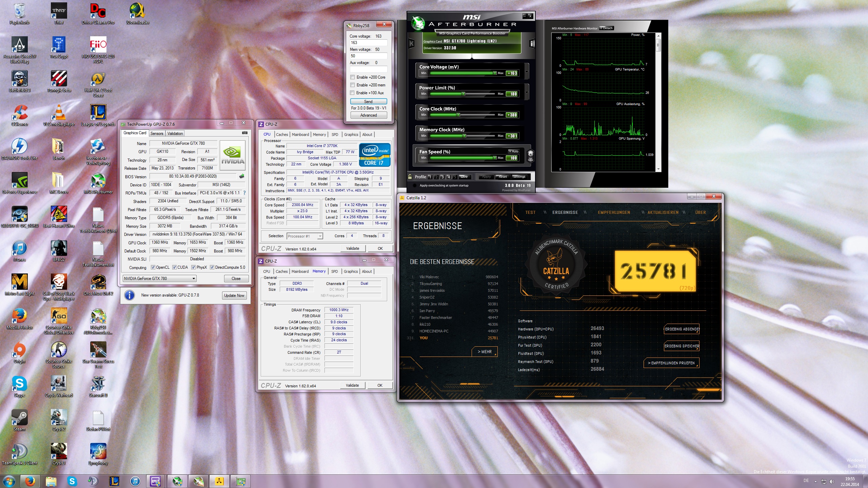This screenshot has width=868, height=488.
Task: Click the taskbar volume speaker icon
Action: coord(832,481)
